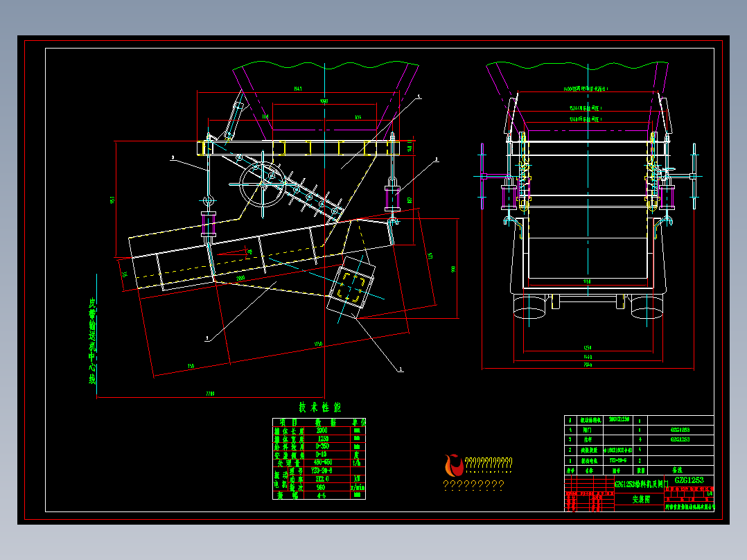This screenshot has height=560, width=747.
Task: Click the 振幅 row label
Action: 287,495
